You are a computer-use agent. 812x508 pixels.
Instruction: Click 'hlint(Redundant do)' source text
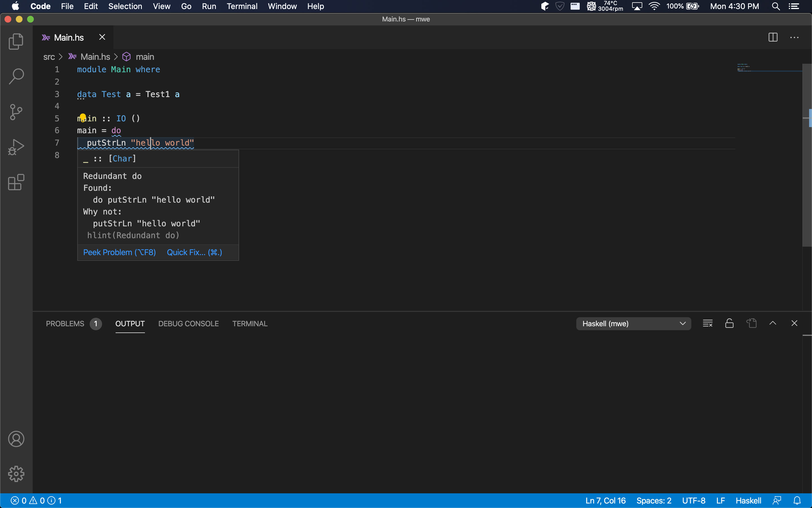(133, 235)
